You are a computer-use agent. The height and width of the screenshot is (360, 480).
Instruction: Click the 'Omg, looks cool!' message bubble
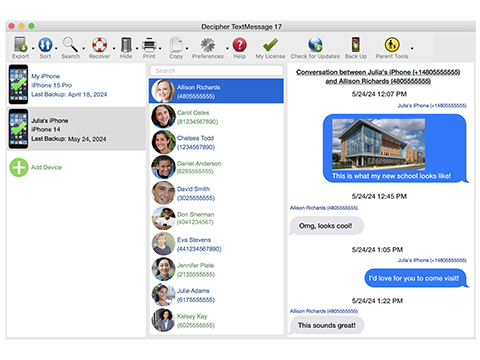point(326,226)
